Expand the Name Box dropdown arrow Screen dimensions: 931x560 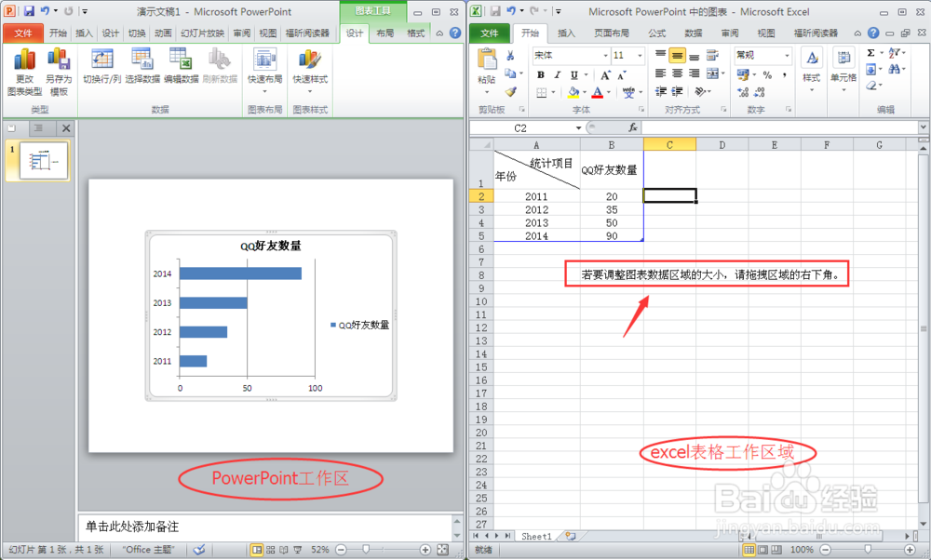coord(578,127)
